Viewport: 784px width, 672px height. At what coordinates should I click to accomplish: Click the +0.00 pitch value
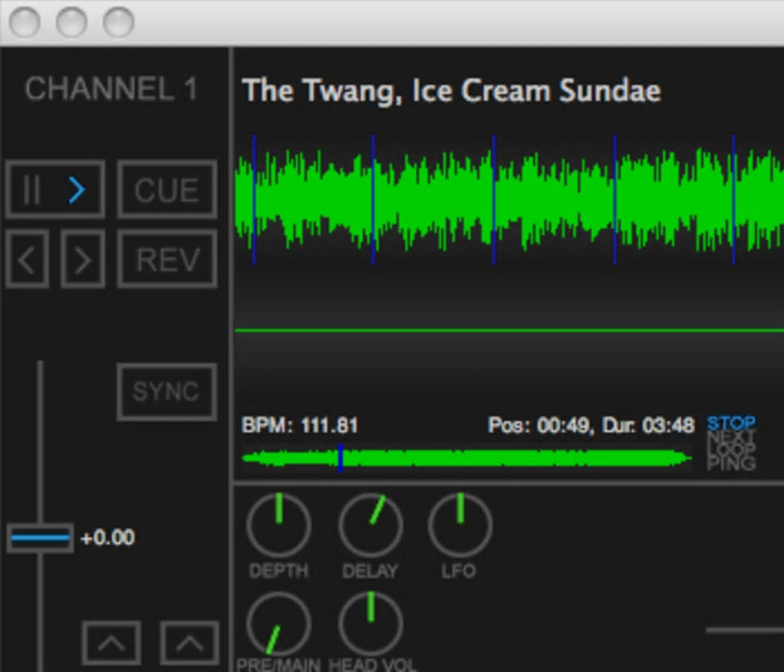coord(108,538)
